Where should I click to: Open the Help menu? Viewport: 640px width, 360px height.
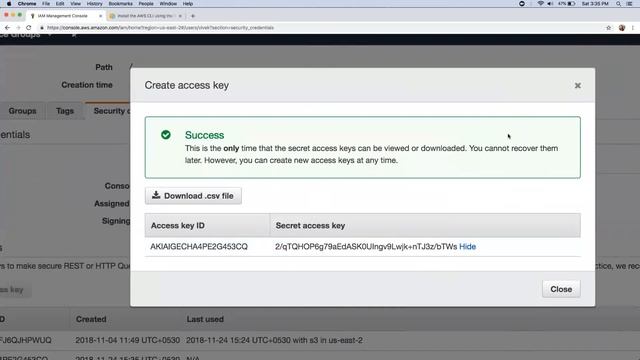click(187, 4)
